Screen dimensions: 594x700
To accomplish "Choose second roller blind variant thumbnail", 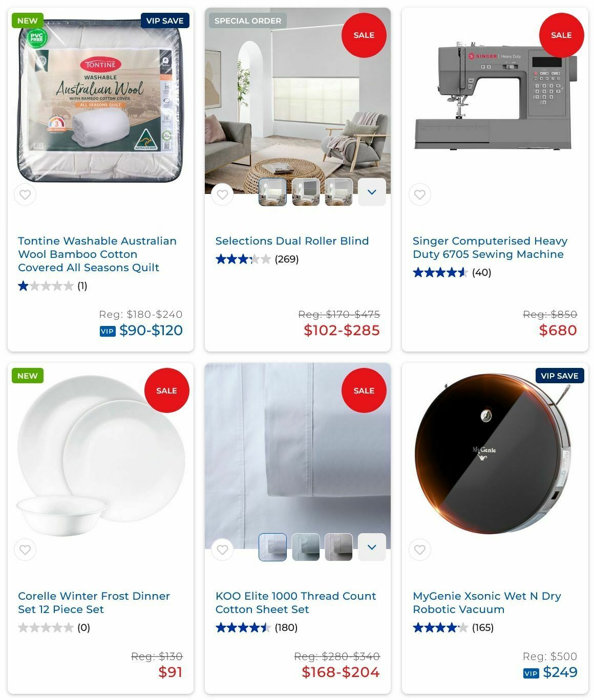I will click(x=306, y=192).
